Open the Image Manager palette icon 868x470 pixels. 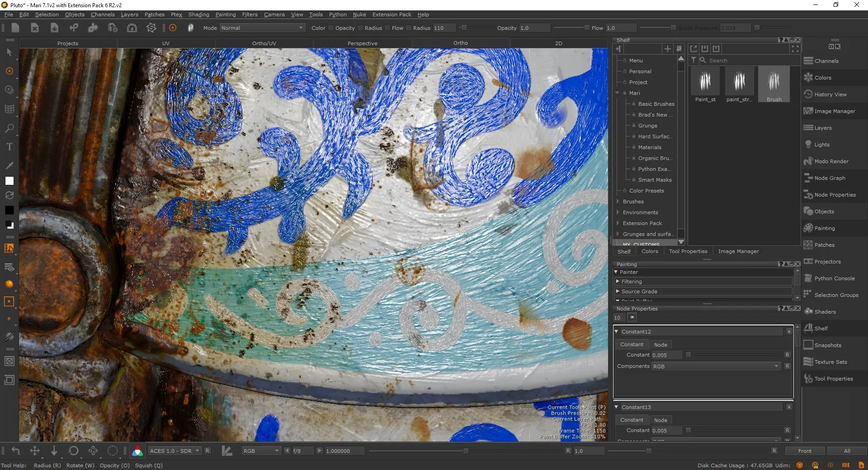tap(808, 111)
